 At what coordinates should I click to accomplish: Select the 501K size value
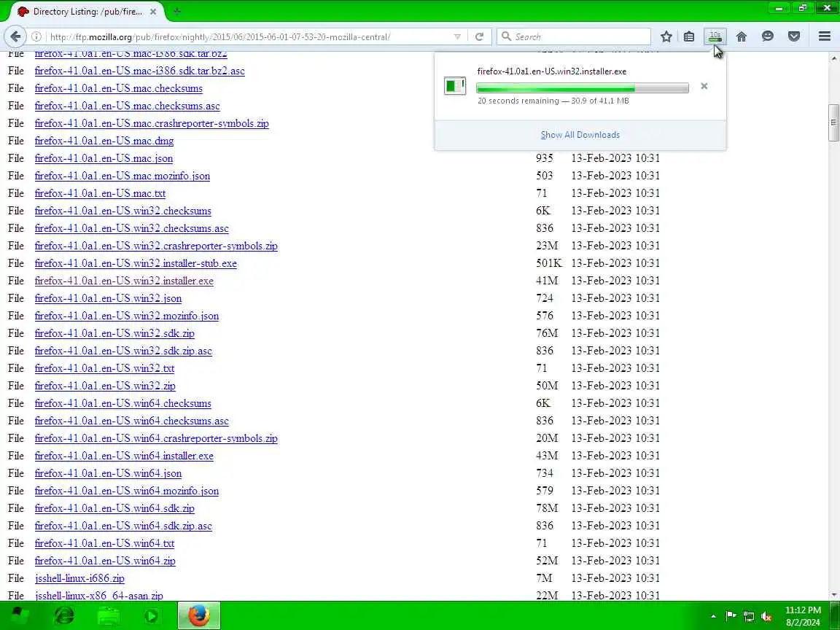click(548, 263)
